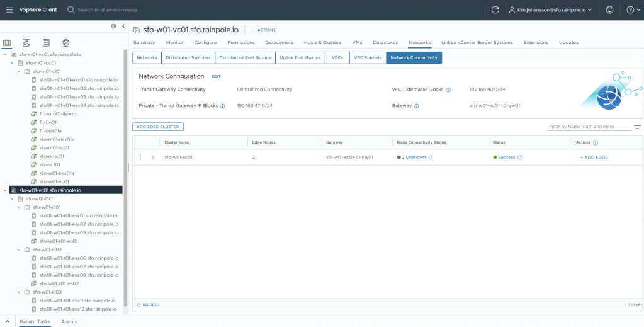The image size is (644, 327).
Task: Collapse the sfo-m01-cl01 cluster tree node
Action: coord(19,71)
